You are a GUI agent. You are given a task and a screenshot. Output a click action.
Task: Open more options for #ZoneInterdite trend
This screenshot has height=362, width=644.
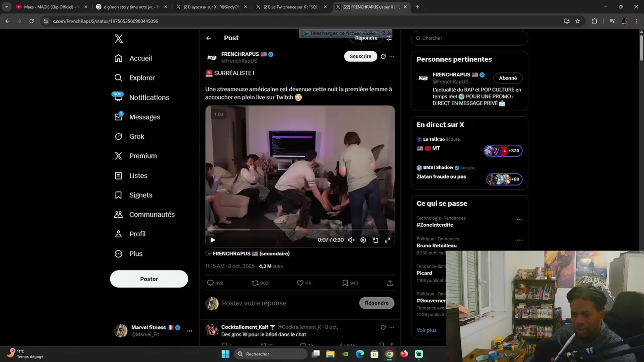pyautogui.click(x=519, y=220)
